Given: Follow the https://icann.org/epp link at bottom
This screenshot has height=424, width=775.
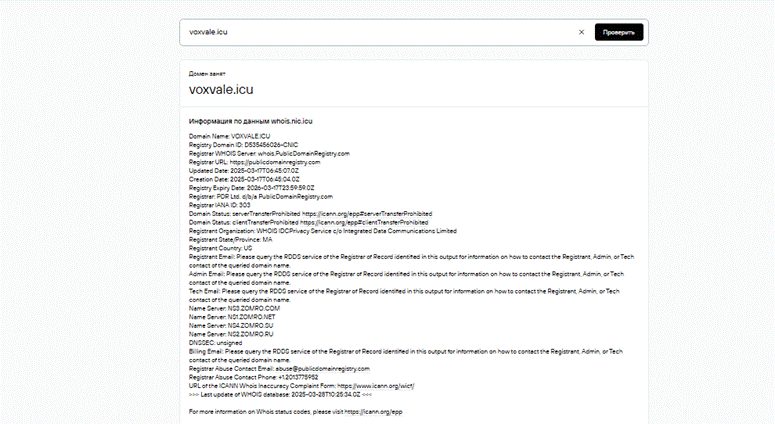Looking at the screenshot, I should click(373, 412).
